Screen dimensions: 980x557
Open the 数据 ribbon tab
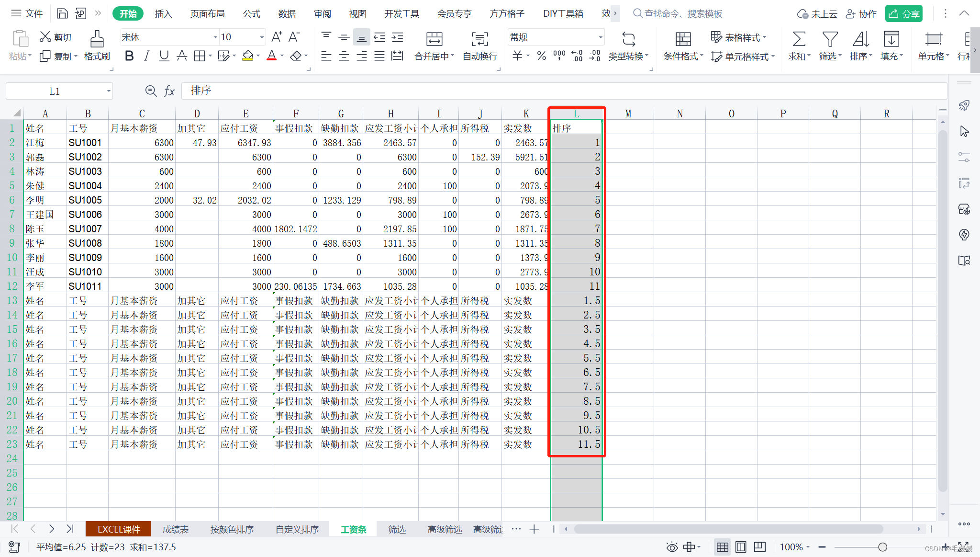pos(287,14)
